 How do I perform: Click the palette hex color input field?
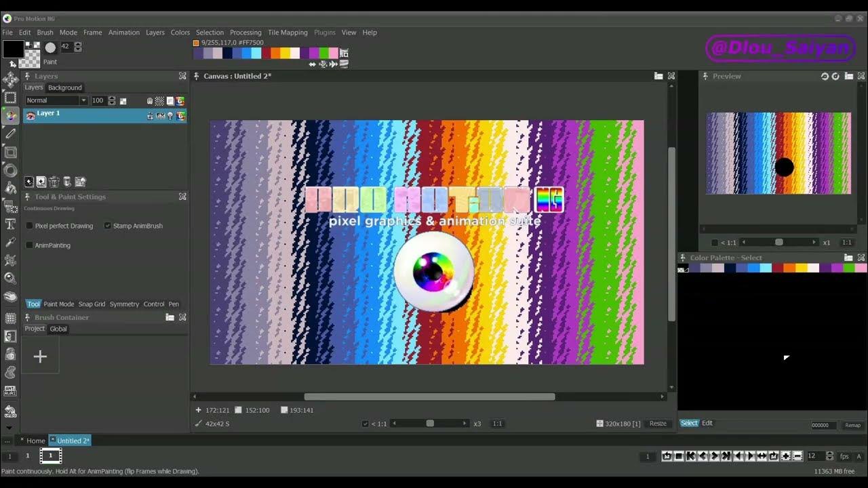coord(823,426)
